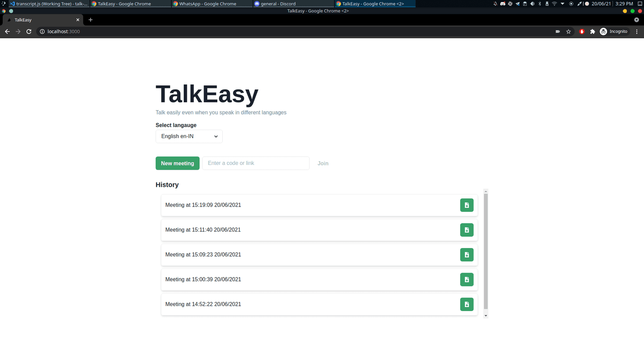644x362 pixels.
Task: Click 'Meeting at 15:00:39 20/06/2021' row text
Action: coord(203,279)
